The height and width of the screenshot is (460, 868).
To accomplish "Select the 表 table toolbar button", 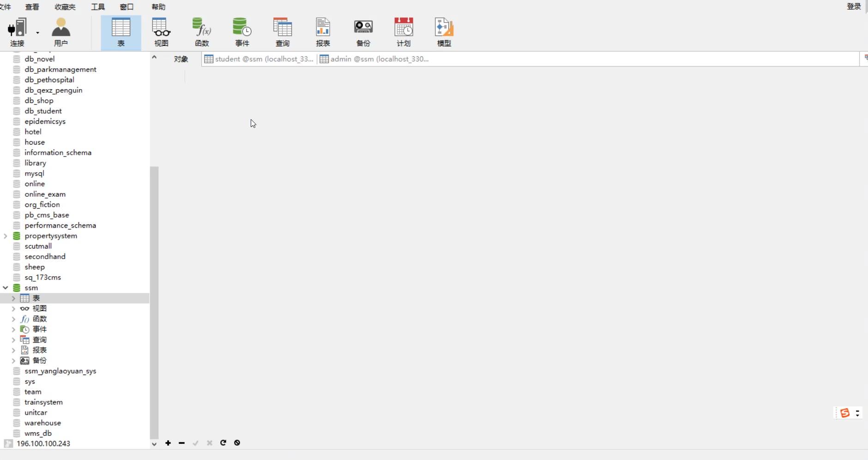I will (x=121, y=32).
